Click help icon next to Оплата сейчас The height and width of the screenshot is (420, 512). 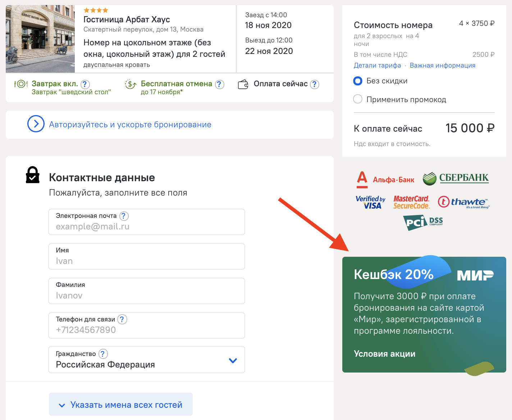tap(315, 84)
